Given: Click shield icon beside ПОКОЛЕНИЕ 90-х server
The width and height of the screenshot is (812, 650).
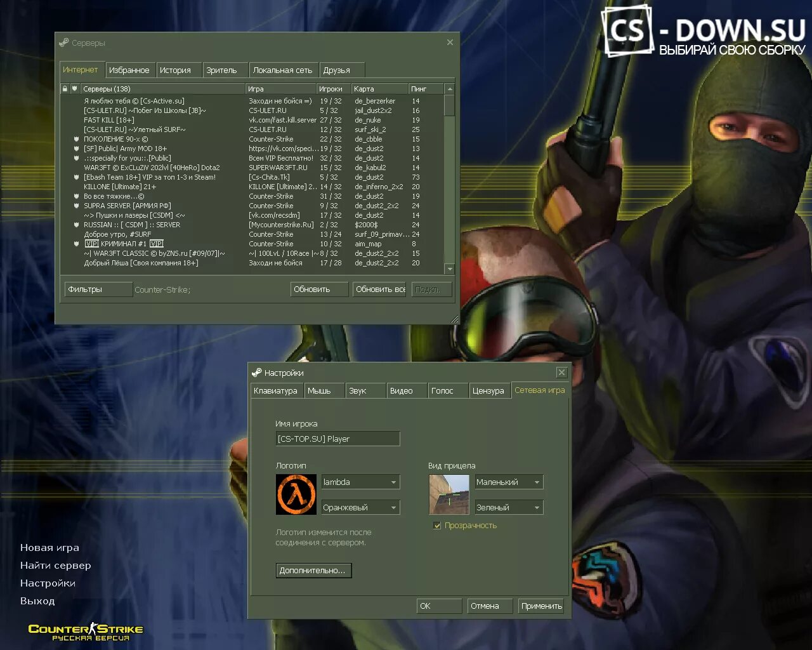Looking at the screenshot, I should pyautogui.click(x=76, y=139).
